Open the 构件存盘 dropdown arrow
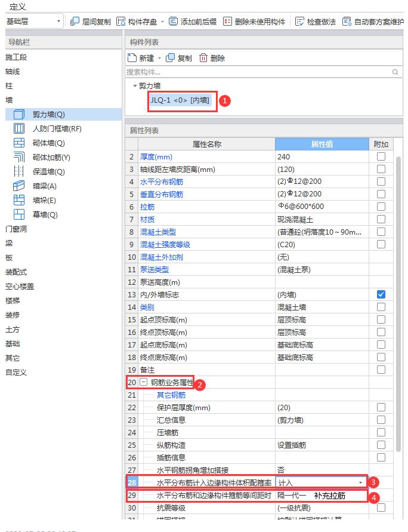The image size is (408, 532). 162,21
